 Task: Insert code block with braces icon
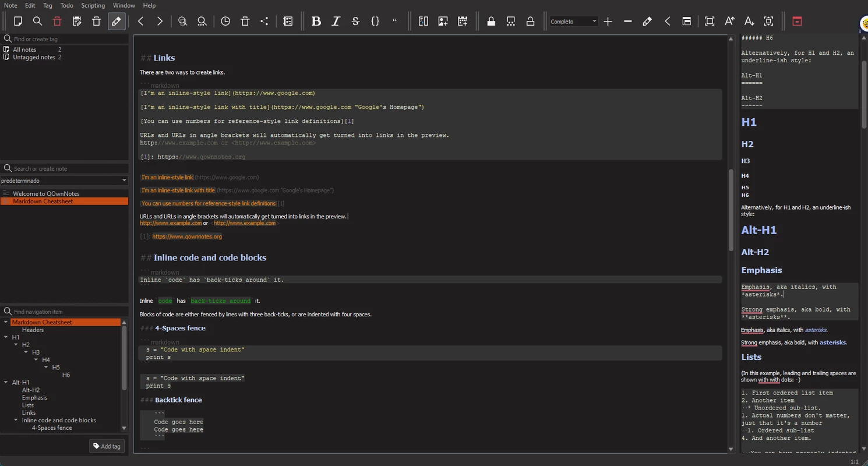375,22
